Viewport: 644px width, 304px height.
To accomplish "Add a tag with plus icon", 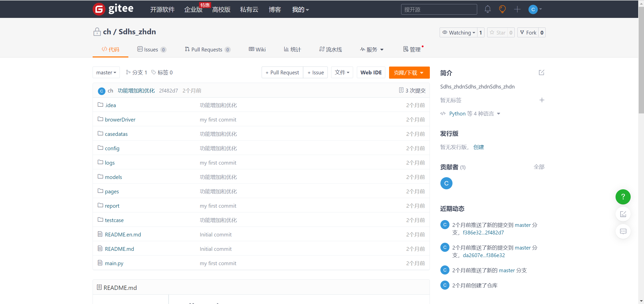I will point(542,100).
